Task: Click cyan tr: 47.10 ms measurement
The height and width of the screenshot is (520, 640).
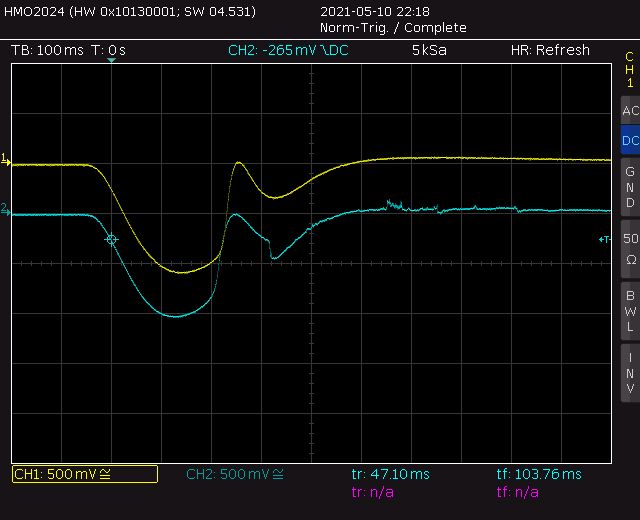Action: click(x=391, y=474)
